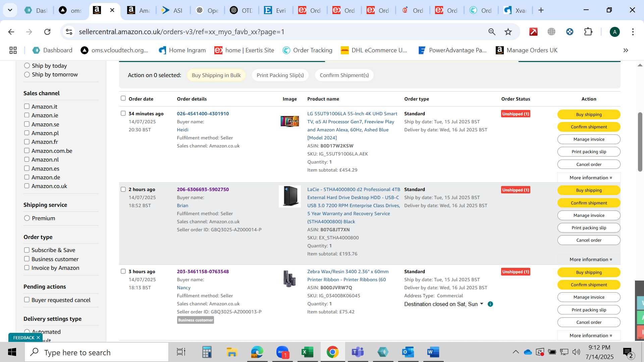
Task: Open Microsoft Edge from the taskbar
Action: pos(257,352)
